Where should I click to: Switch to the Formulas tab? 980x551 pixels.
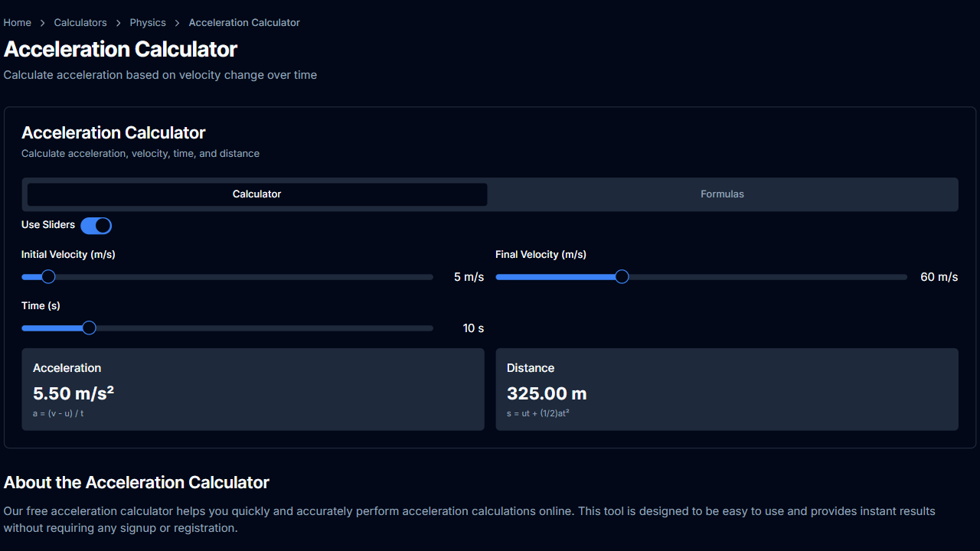[x=722, y=194]
